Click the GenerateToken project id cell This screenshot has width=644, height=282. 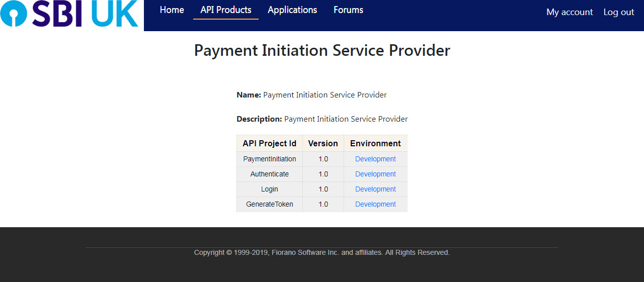pyautogui.click(x=270, y=204)
